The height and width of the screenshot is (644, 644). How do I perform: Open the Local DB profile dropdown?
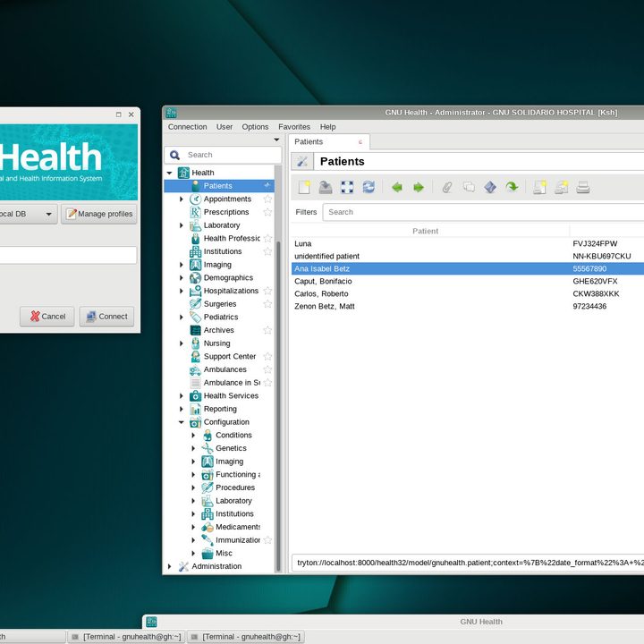pos(49,214)
